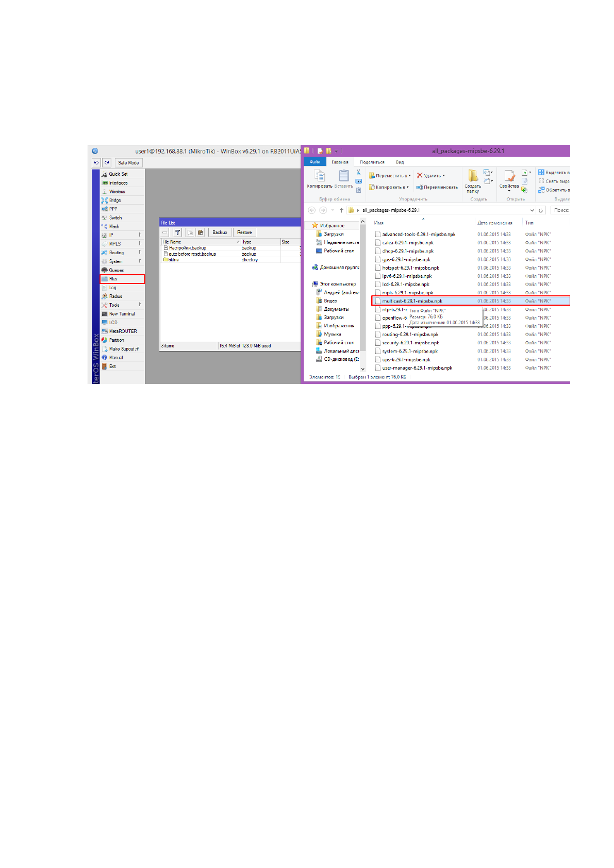Toggle Safe Mode in WinBox
Image resolution: width=614 pixels, height=868 pixels.
[128, 163]
